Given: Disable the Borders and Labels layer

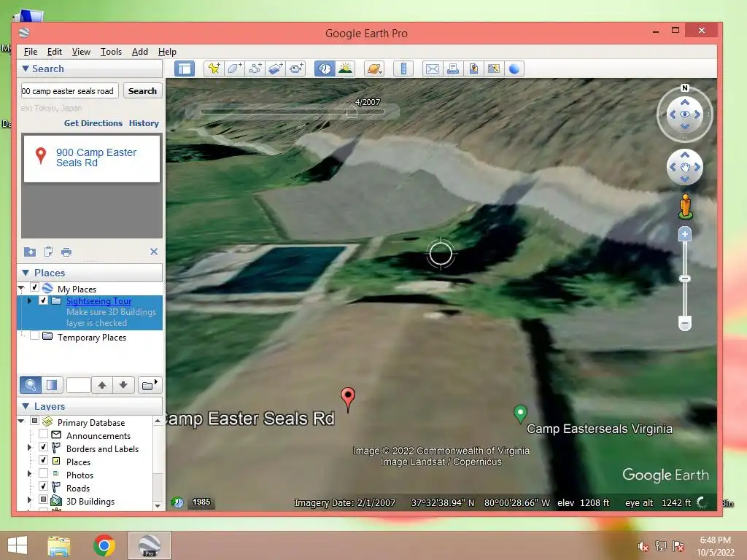Looking at the screenshot, I should (43, 447).
